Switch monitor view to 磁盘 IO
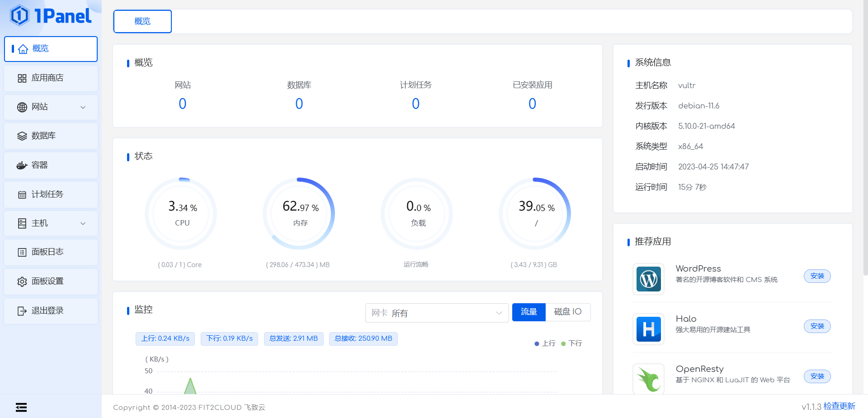 click(x=567, y=312)
